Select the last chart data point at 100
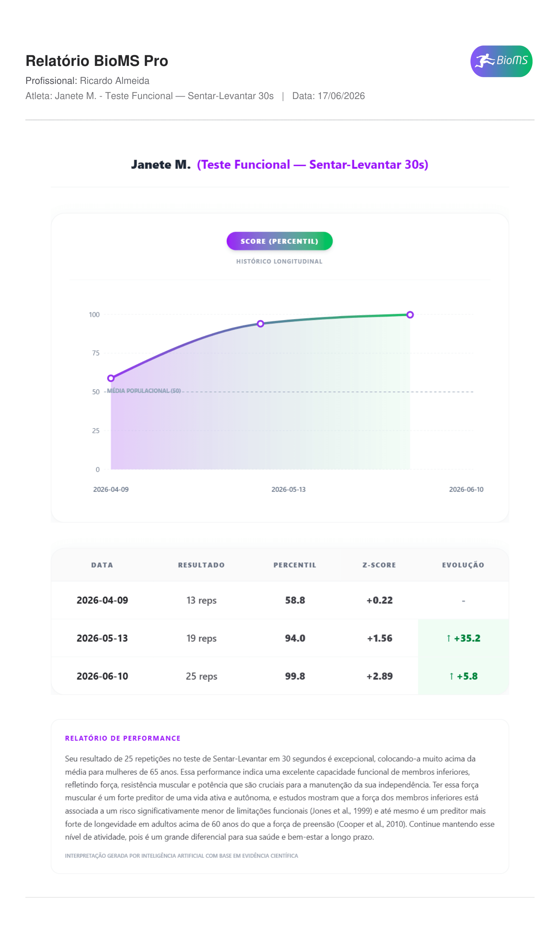The image size is (560, 940). pos(410,314)
